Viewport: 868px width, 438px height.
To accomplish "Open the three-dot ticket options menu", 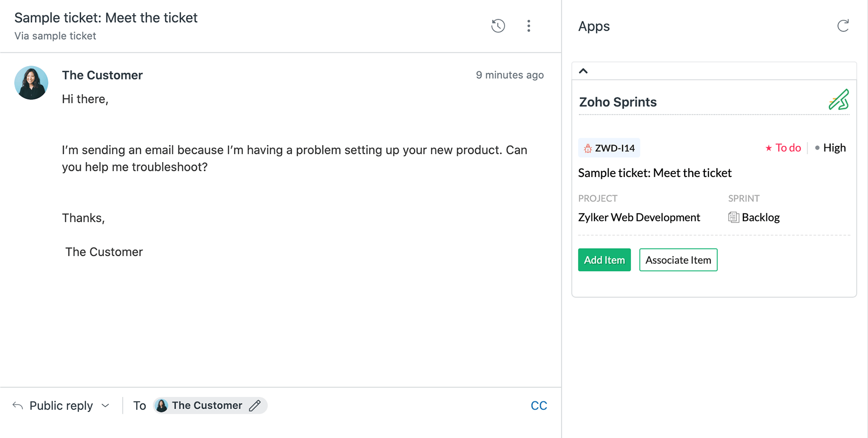I will click(x=529, y=26).
